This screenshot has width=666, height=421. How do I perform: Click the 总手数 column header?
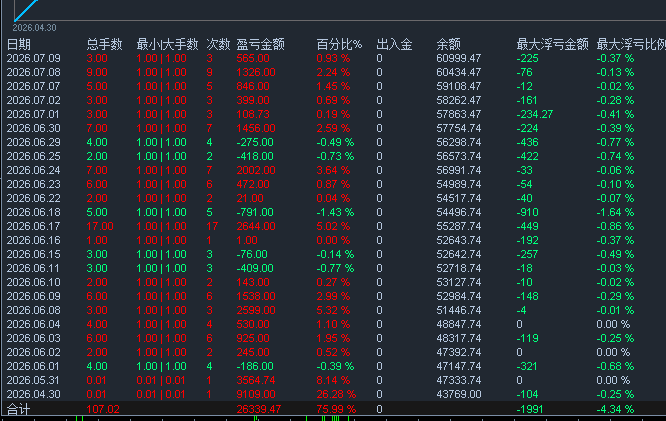104,44
